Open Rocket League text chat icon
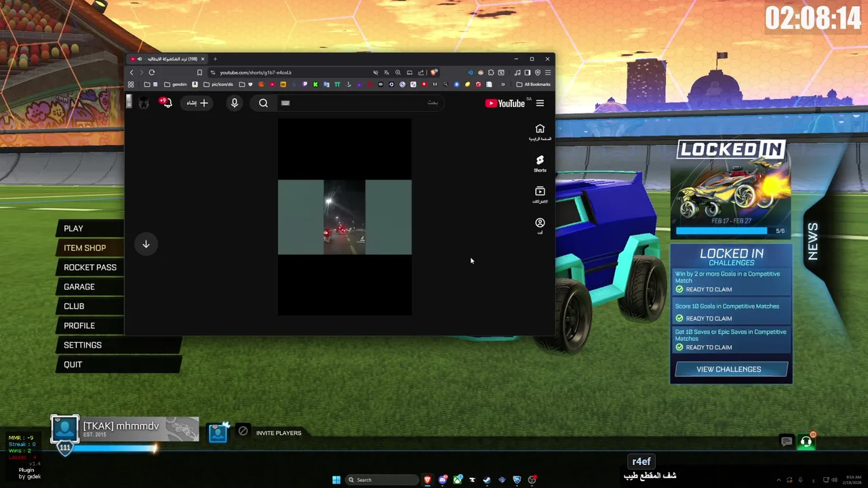Image resolution: width=868 pixels, height=488 pixels. pyautogui.click(x=787, y=441)
